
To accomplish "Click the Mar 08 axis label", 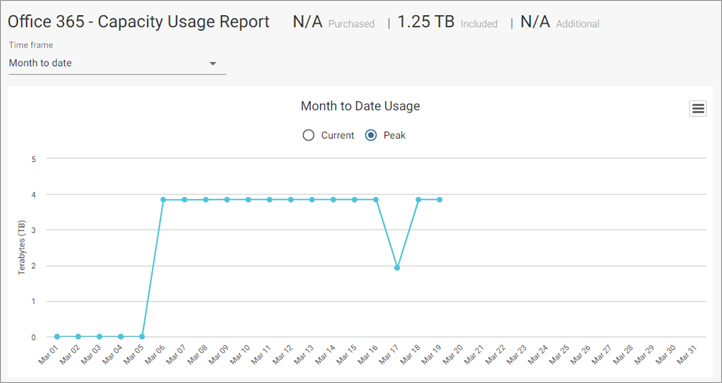I will (x=198, y=354).
